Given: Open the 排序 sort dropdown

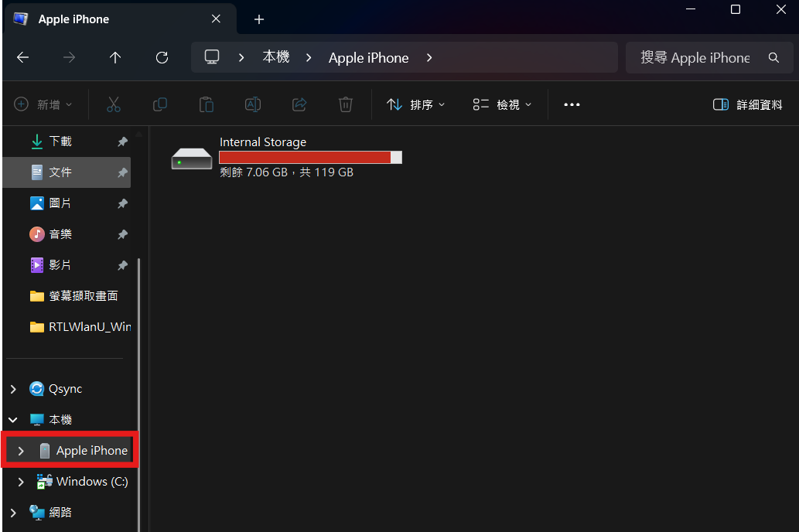Looking at the screenshot, I should (x=416, y=104).
